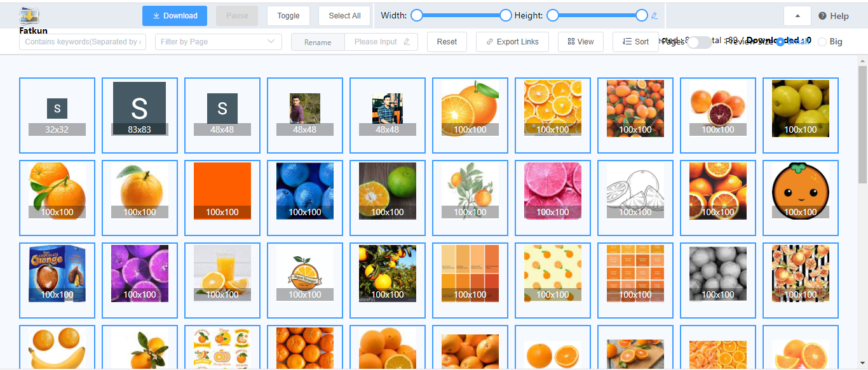Image resolution: width=868 pixels, height=370 pixels.
Task: Click the scrollbar up arrow
Action: [862, 62]
